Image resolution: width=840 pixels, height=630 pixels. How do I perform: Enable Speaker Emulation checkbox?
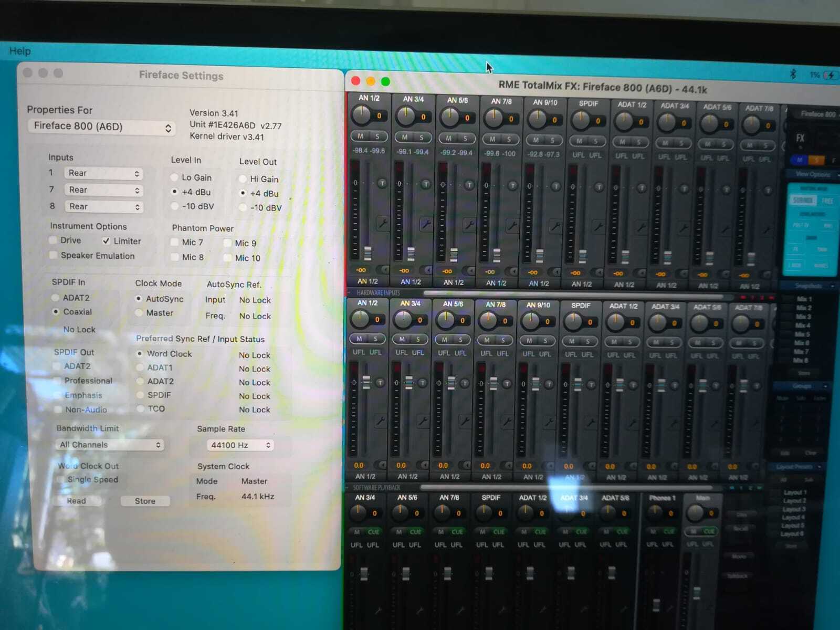pyautogui.click(x=52, y=255)
